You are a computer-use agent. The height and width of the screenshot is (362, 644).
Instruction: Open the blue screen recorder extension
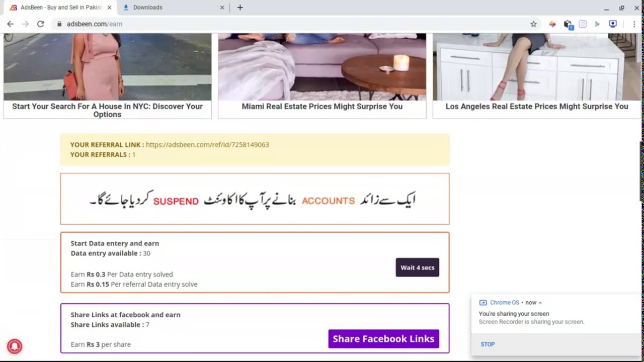(x=613, y=24)
